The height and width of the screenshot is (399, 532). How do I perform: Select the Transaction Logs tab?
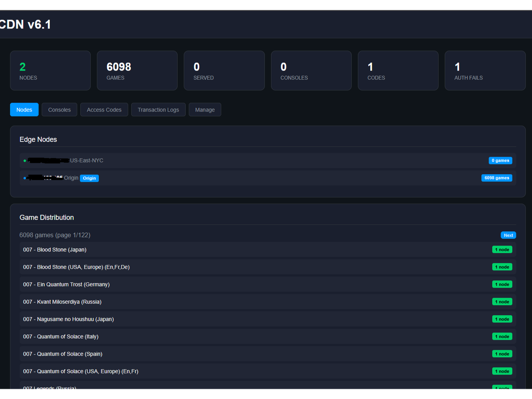click(x=158, y=110)
